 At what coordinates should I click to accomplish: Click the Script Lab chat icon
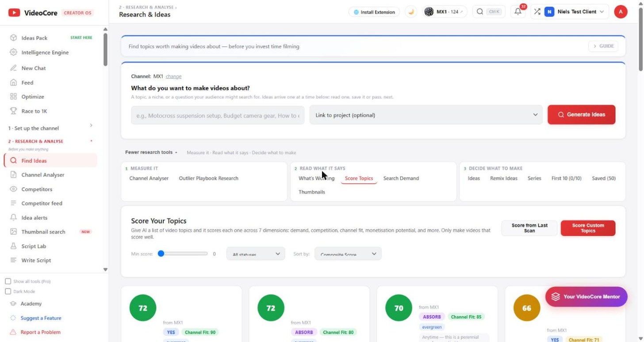coord(13,246)
